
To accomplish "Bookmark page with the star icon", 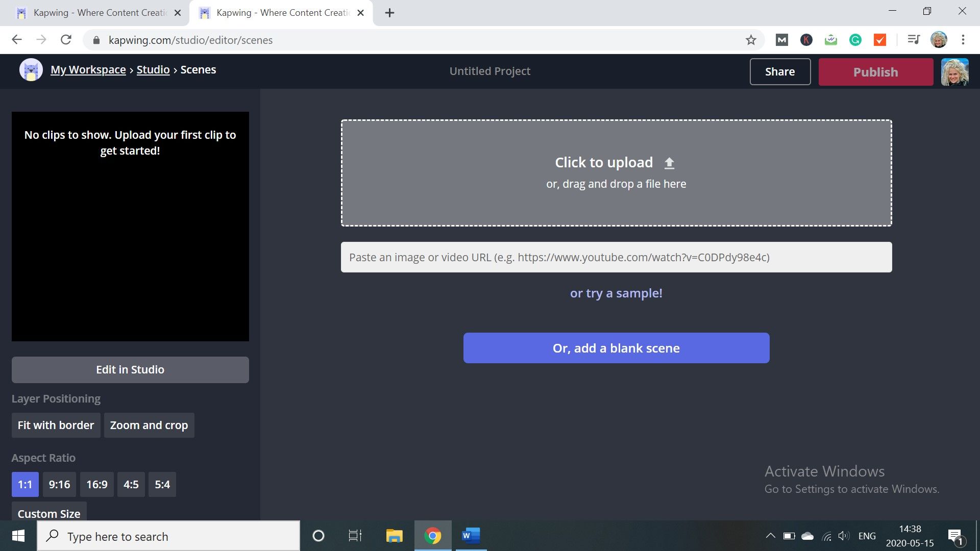I will (750, 40).
